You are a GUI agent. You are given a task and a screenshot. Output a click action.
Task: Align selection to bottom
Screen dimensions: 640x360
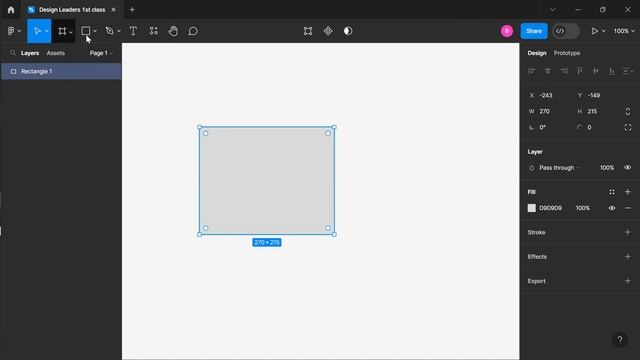[612, 71]
